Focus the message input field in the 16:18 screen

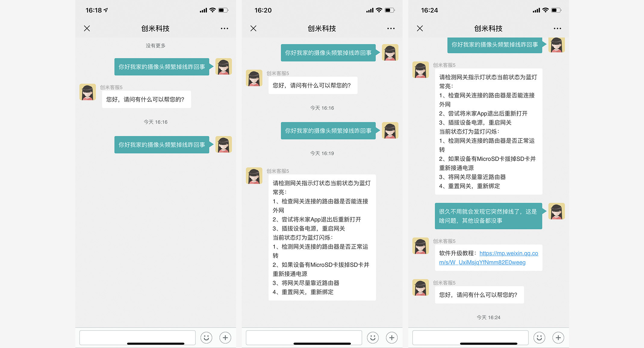click(137, 337)
